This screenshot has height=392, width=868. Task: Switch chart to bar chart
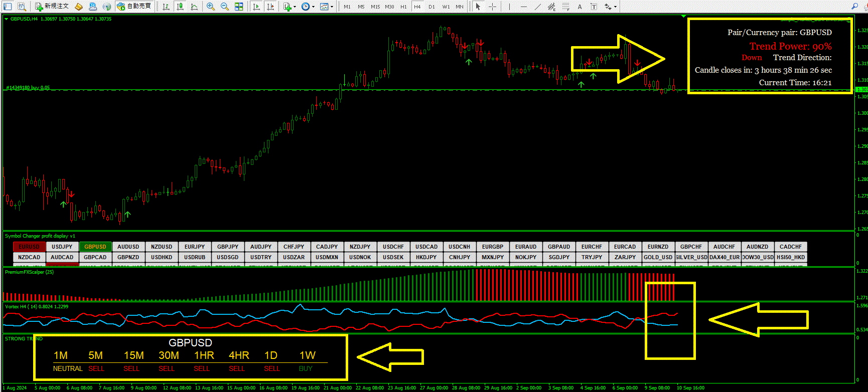(x=166, y=7)
